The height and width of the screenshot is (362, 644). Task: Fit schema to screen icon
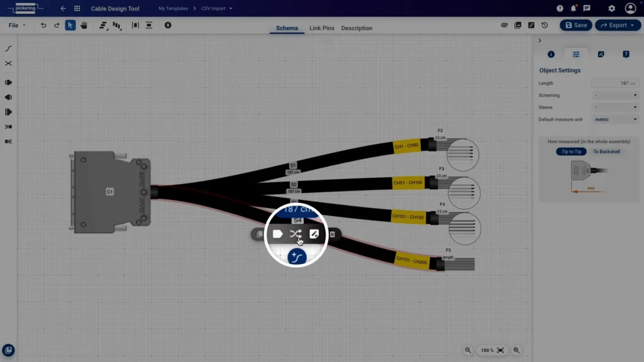pos(500,350)
